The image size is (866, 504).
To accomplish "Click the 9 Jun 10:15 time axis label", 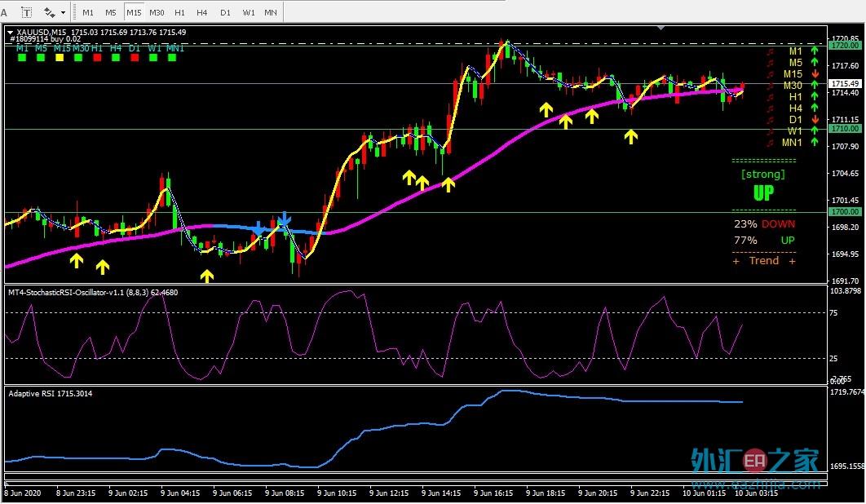I will 336,493.
